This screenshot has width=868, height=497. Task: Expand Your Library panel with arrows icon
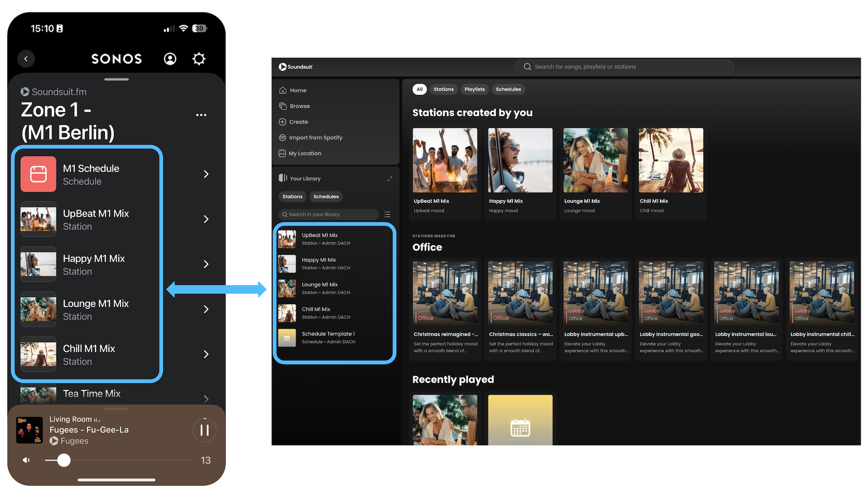390,179
